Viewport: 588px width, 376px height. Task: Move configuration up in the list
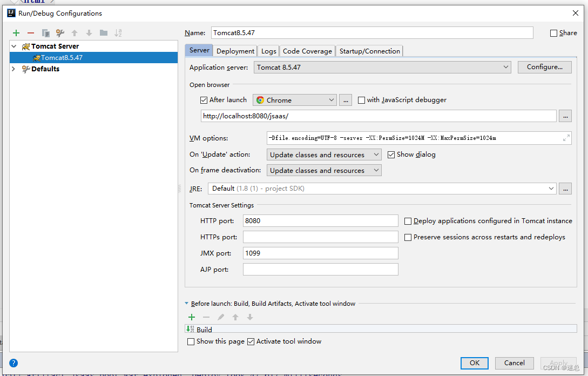pos(75,33)
